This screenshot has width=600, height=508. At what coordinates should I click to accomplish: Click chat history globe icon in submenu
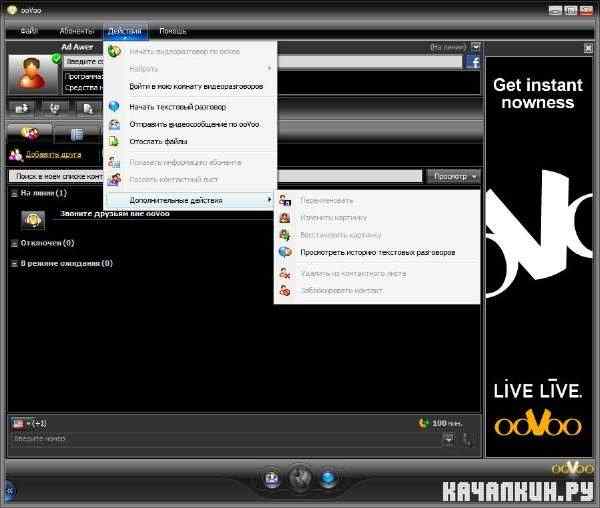pos(285,252)
